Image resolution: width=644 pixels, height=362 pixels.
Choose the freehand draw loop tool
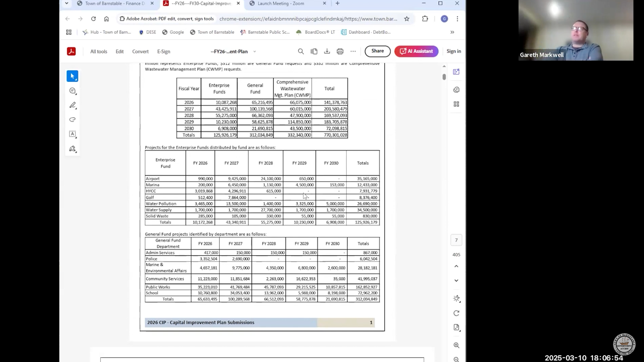point(72,120)
